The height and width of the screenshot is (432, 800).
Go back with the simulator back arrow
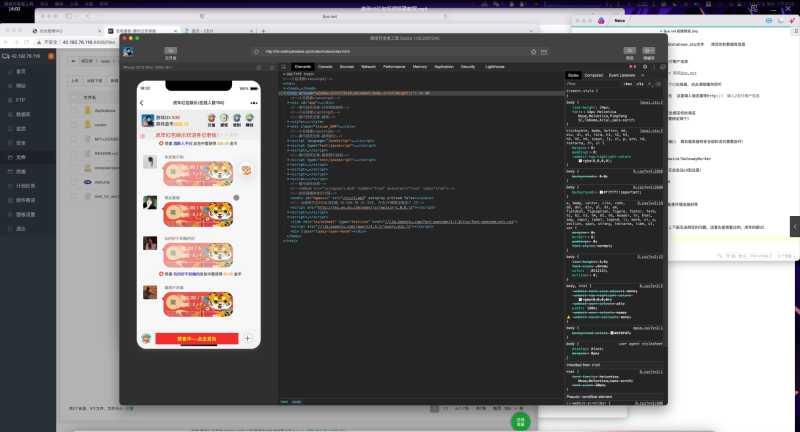142,103
